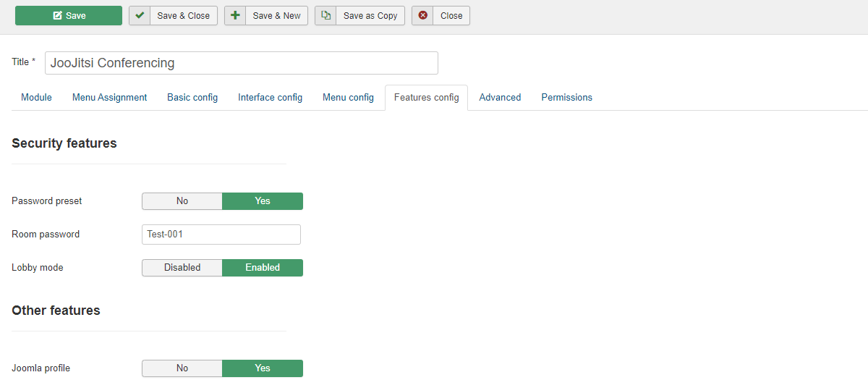Open the Basic config tab
This screenshot has height=380, width=868.
click(x=192, y=98)
